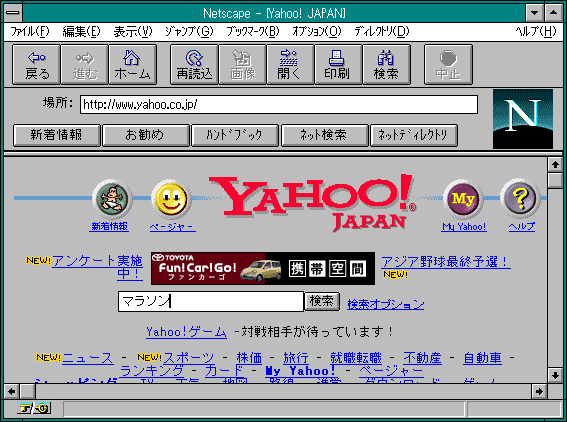This screenshot has height=422, width=567.
Task: Open the ファイル(F) menu
Action: click(x=30, y=32)
